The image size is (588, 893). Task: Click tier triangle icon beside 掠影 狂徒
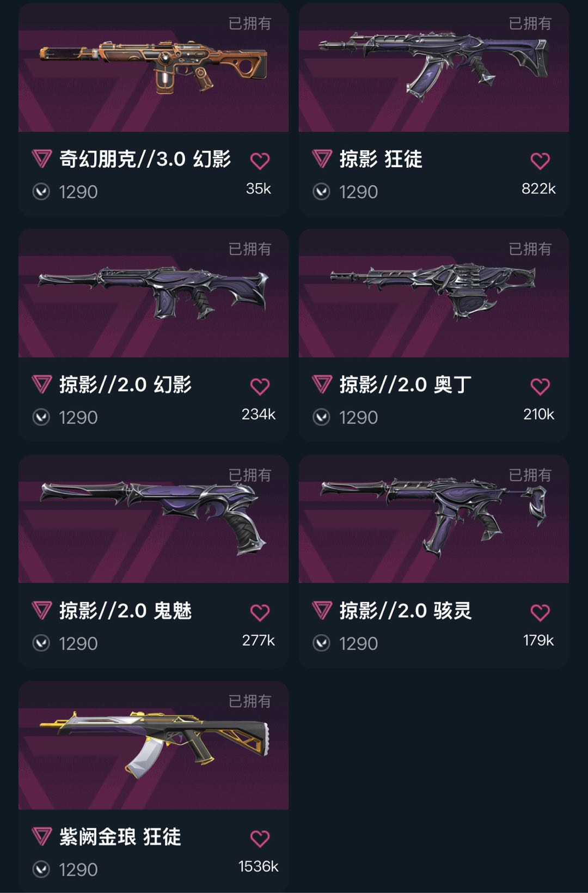(x=322, y=159)
